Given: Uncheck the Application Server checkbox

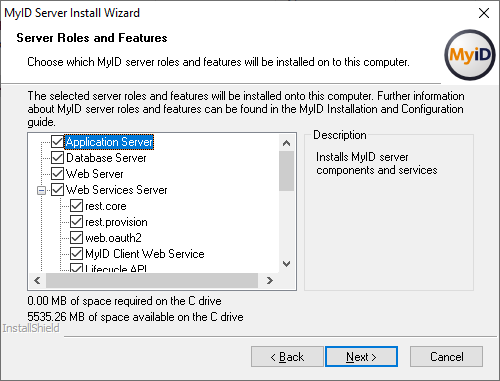Looking at the screenshot, I should tap(57, 142).
